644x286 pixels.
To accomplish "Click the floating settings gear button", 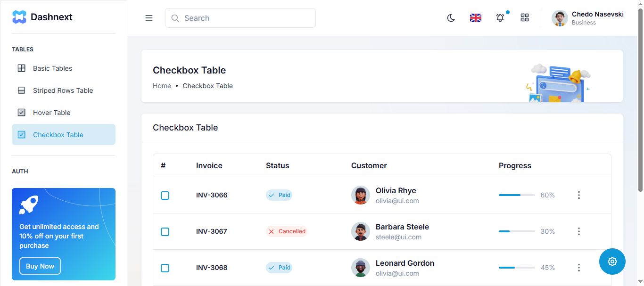I will 612,261.
